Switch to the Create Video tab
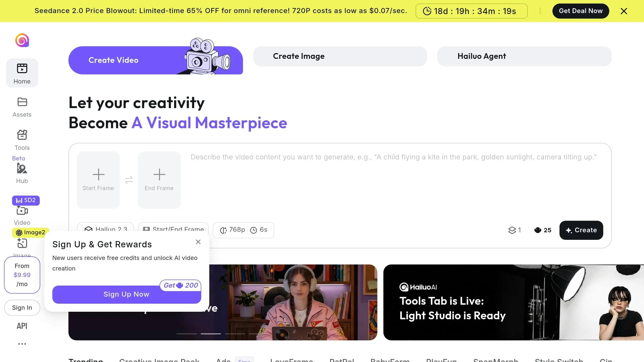This screenshot has height=362, width=644. click(x=156, y=60)
